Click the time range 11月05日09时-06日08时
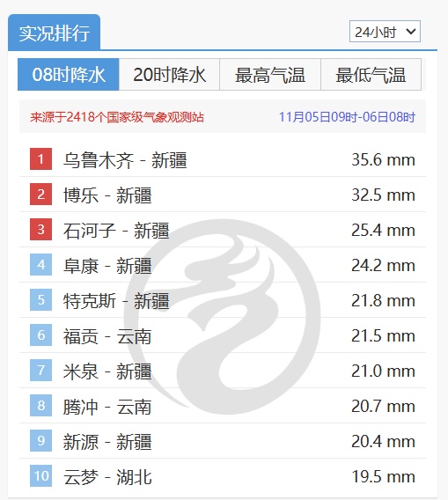The height and width of the screenshot is (500, 448). (x=347, y=117)
